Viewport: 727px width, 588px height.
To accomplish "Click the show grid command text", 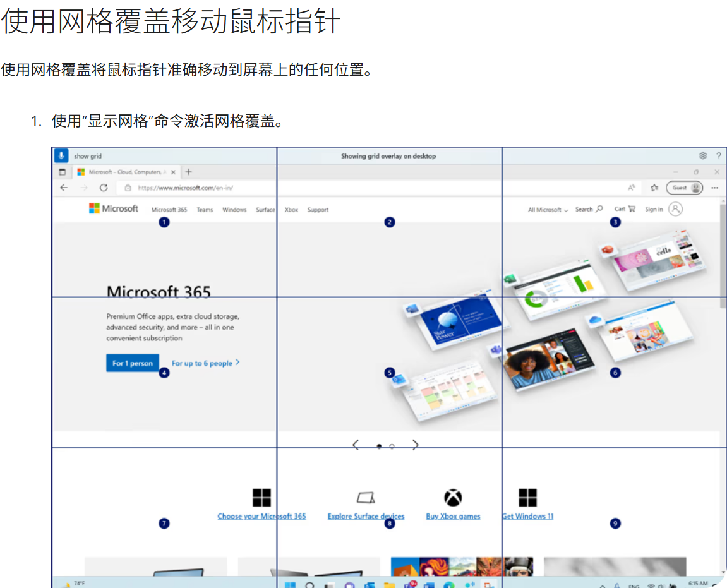I will pyautogui.click(x=88, y=156).
